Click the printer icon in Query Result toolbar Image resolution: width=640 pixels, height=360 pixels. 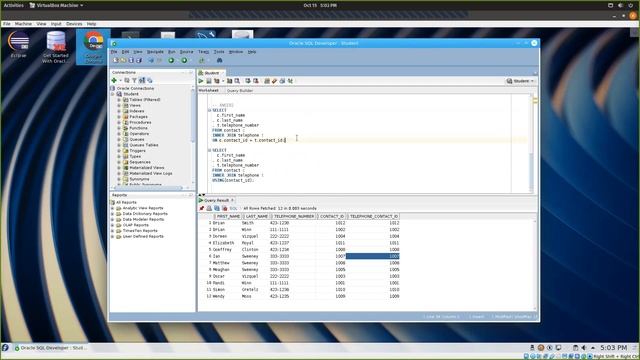(209, 208)
